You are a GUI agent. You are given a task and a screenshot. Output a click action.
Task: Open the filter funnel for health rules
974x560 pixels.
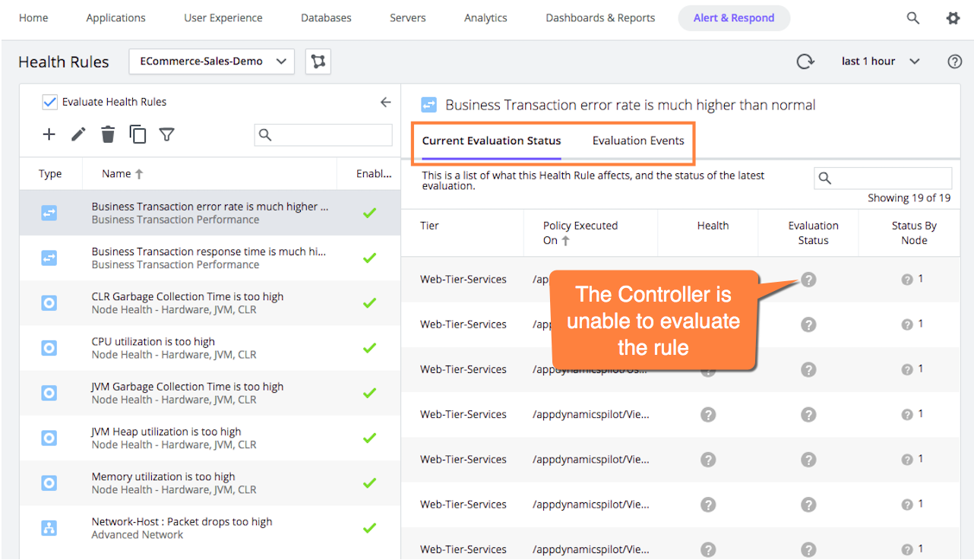click(167, 134)
